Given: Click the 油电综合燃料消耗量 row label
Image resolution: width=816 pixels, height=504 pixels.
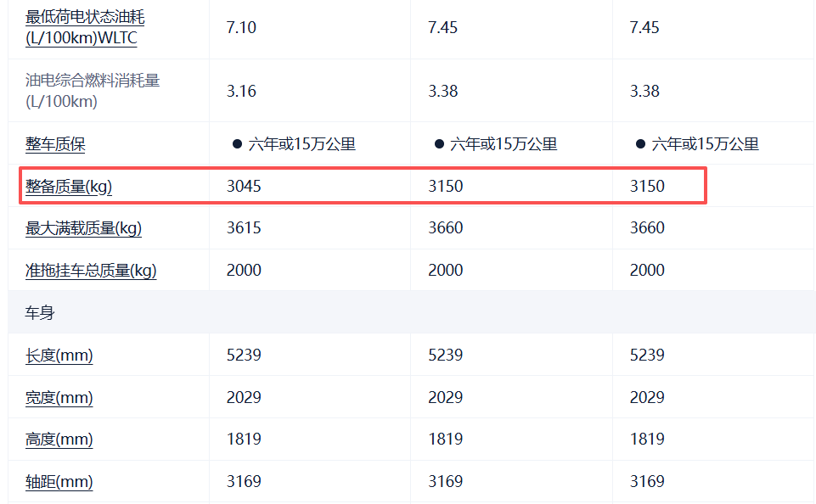Looking at the screenshot, I should (93, 91).
